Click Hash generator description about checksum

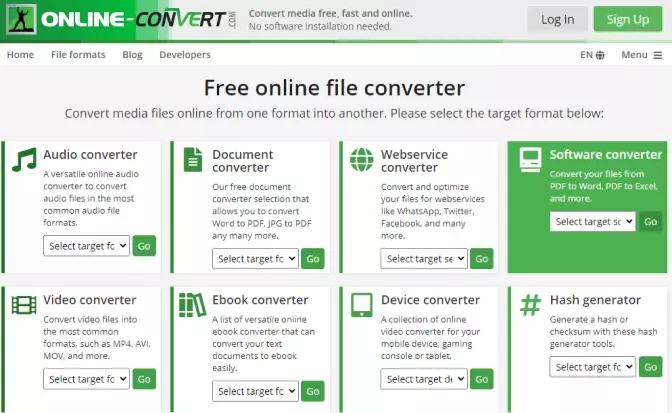[x=603, y=332]
